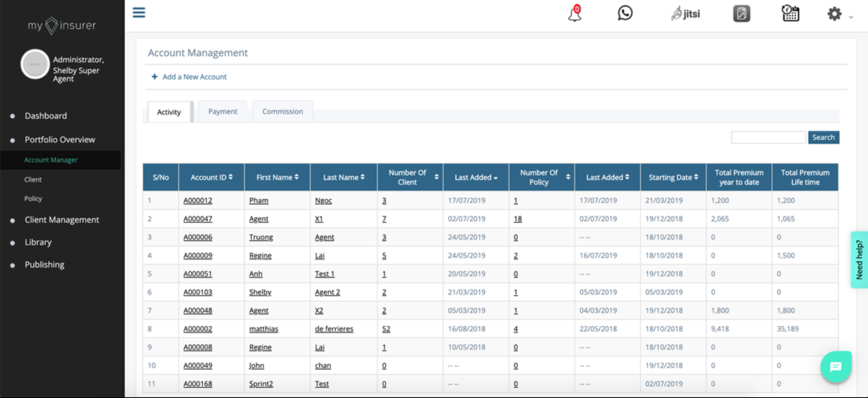This screenshot has width=868, height=398.
Task: Click last name de ferrieres
Action: (x=334, y=329)
